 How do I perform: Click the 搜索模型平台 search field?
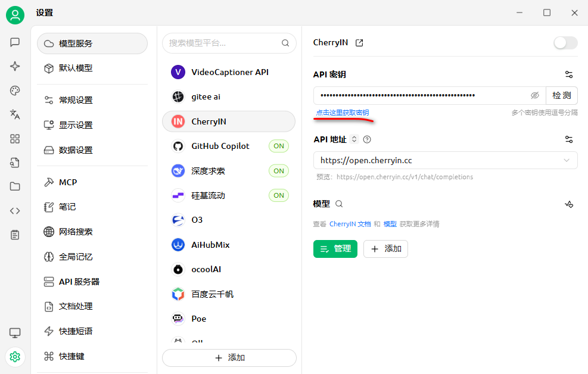coord(229,43)
